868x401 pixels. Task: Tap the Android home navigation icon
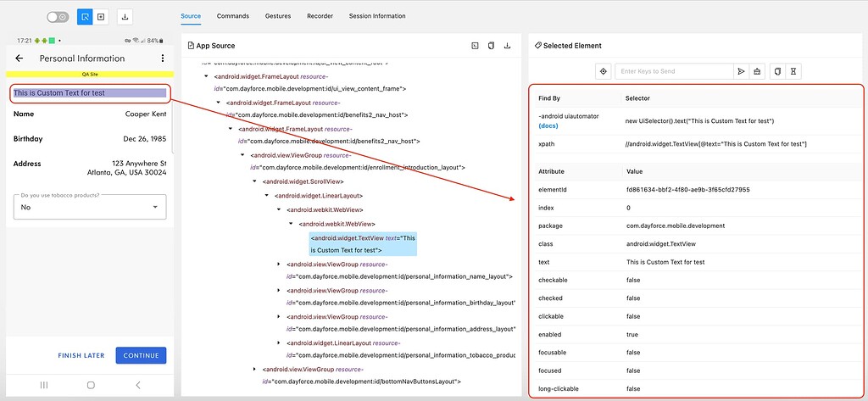(x=91, y=385)
